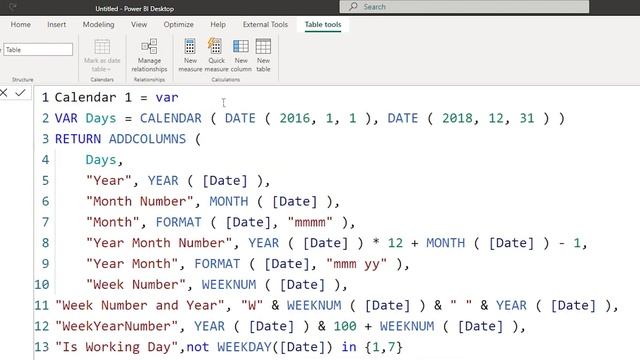This screenshot has width=640, height=360.
Task: Click 'Calendar 1' on formula line 1
Action: pyautogui.click(x=93, y=98)
